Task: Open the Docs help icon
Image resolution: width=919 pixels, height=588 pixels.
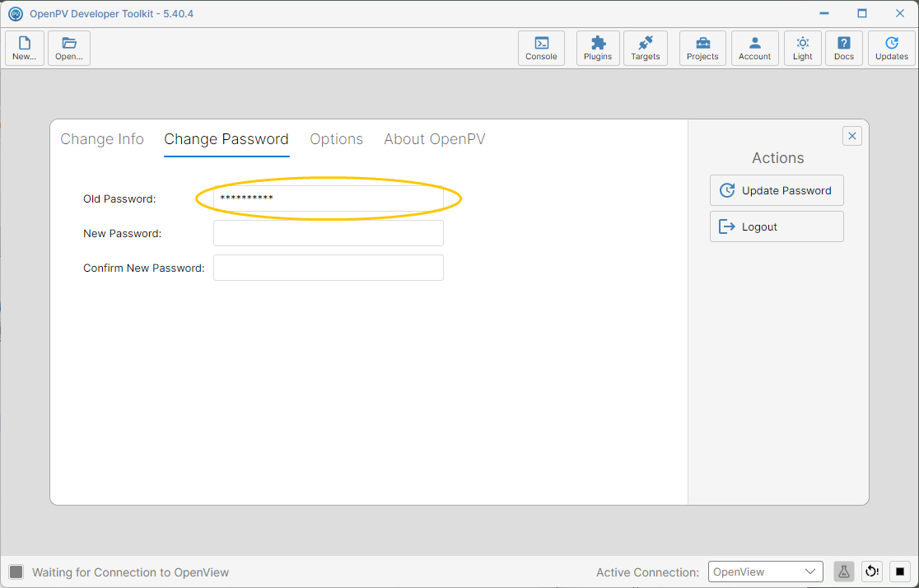Action: (x=844, y=48)
